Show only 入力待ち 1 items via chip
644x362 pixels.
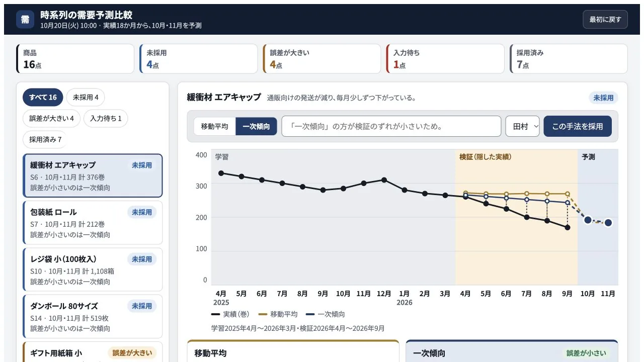point(106,119)
